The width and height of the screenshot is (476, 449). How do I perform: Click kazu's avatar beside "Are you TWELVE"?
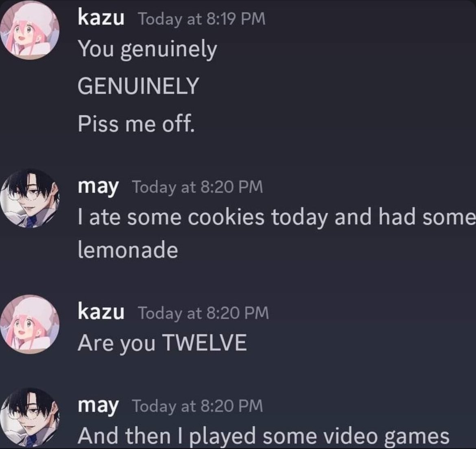(30, 324)
